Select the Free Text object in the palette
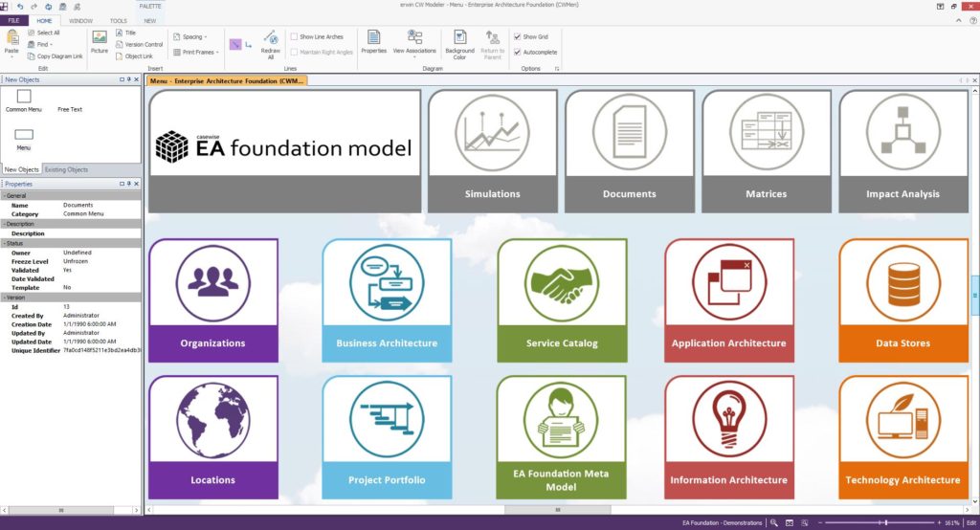This screenshot has height=530, width=980. click(x=70, y=109)
